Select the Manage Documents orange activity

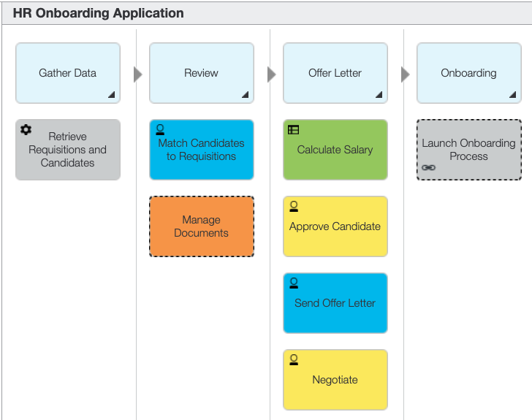click(x=202, y=226)
